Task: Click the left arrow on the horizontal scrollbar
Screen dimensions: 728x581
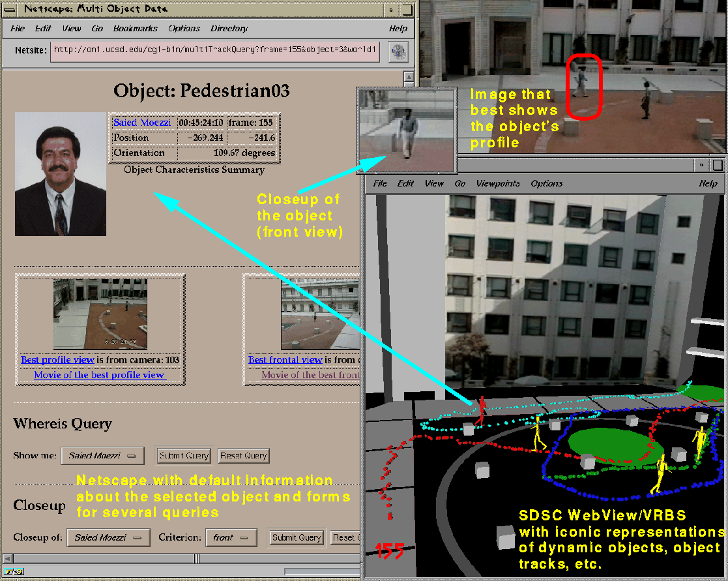Action: [x=7, y=559]
